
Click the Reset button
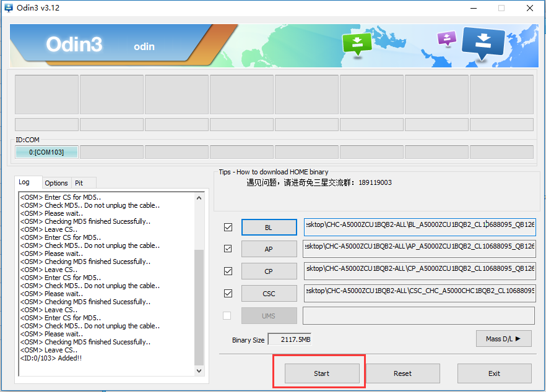click(x=402, y=373)
